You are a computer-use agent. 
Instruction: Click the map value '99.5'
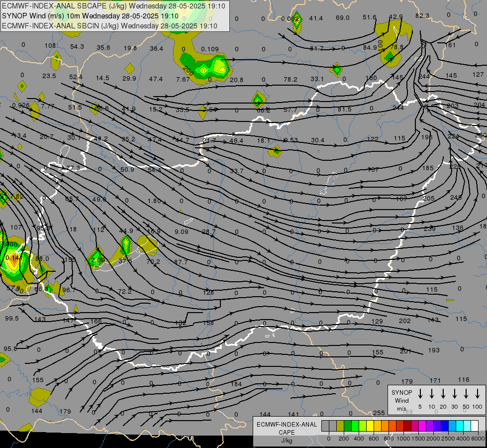click(x=12, y=319)
